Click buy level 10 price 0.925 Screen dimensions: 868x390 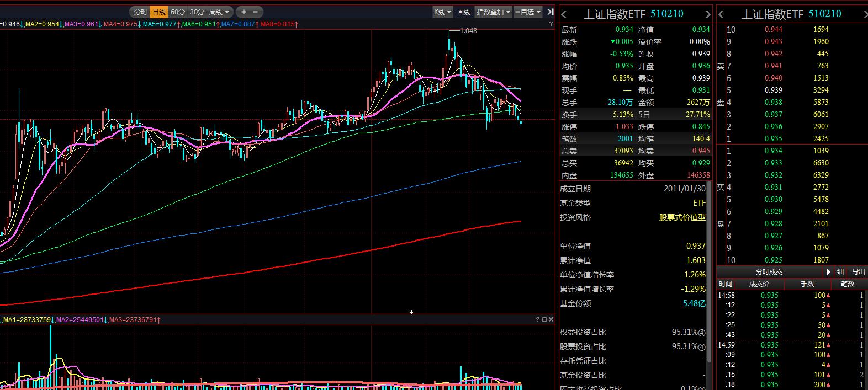point(773,260)
